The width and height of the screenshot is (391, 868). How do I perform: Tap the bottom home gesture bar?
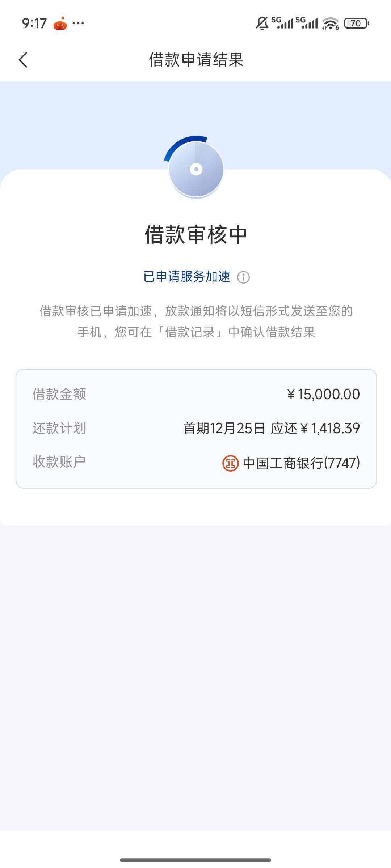pyautogui.click(x=195, y=860)
